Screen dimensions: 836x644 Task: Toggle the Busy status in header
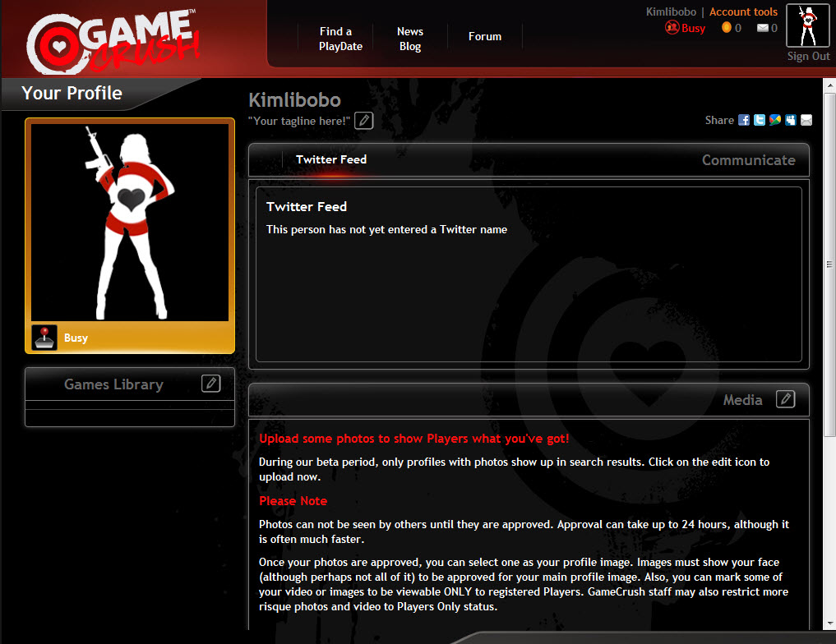[x=685, y=28]
